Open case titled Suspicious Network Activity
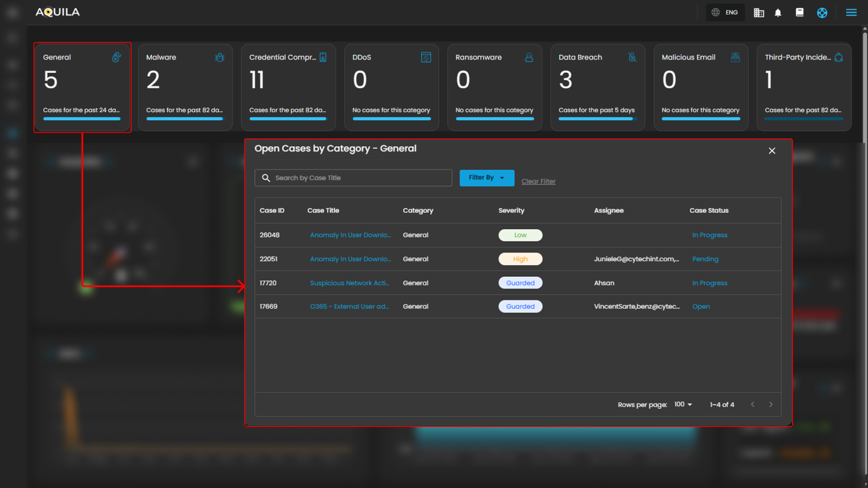868x488 pixels. (x=350, y=283)
